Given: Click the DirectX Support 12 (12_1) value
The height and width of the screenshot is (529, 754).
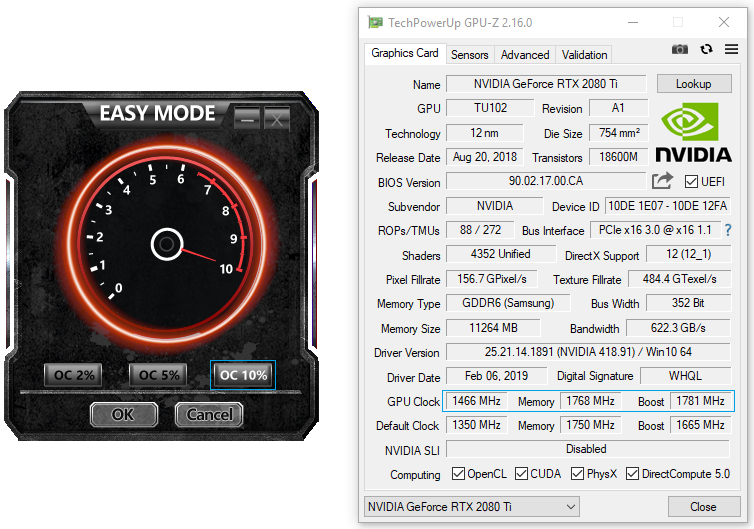Looking at the screenshot, I should tap(688, 254).
